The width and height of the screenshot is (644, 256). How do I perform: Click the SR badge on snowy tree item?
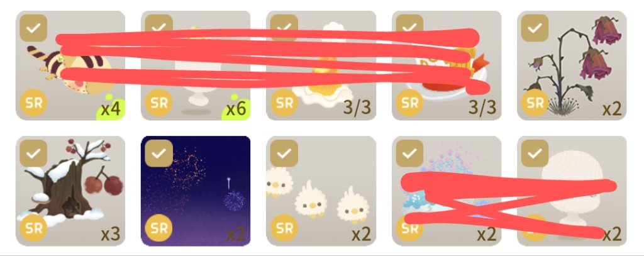(x=34, y=228)
